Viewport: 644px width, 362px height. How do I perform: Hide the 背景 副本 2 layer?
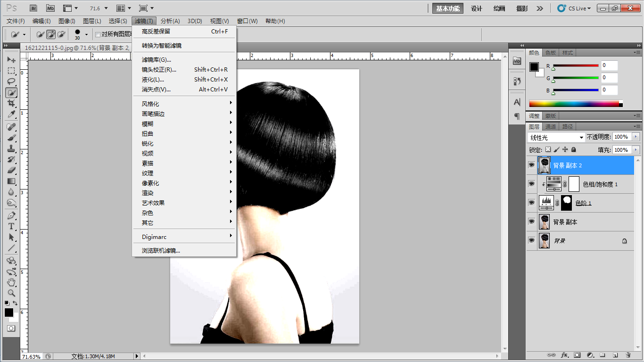[x=531, y=165]
